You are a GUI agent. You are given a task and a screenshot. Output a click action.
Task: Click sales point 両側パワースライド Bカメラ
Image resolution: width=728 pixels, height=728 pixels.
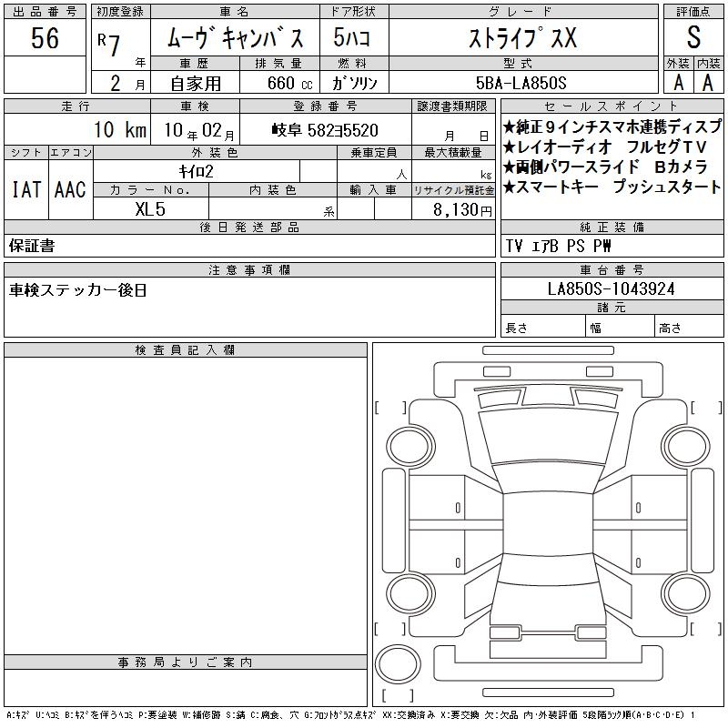coord(606,167)
